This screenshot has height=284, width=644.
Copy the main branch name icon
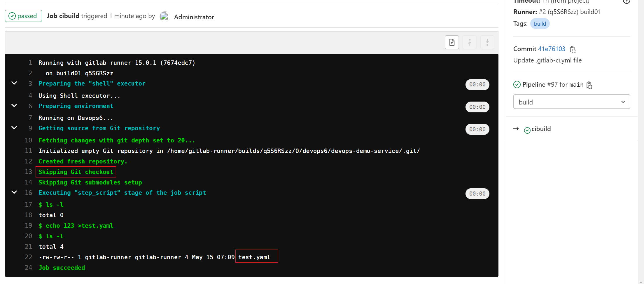pyautogui.click(x=589, y=85)
